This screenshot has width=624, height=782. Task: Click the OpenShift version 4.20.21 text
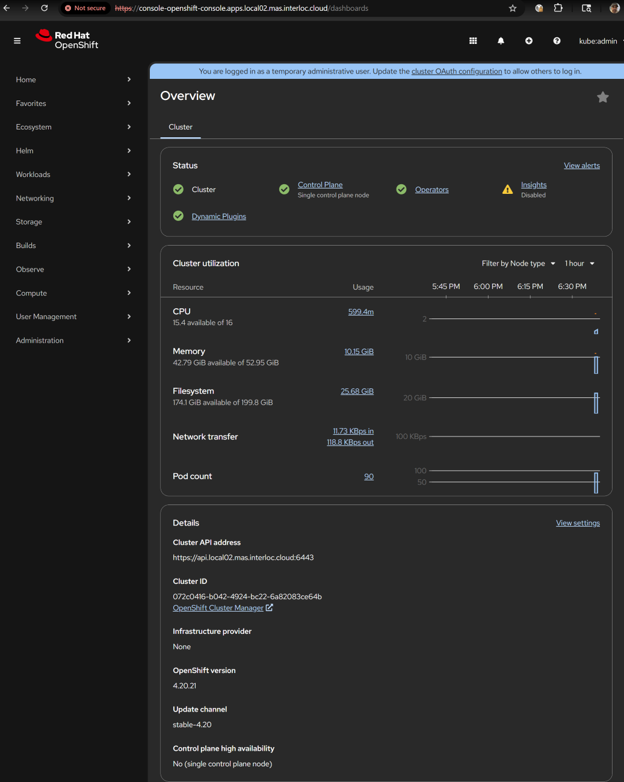tap(184, 686)
